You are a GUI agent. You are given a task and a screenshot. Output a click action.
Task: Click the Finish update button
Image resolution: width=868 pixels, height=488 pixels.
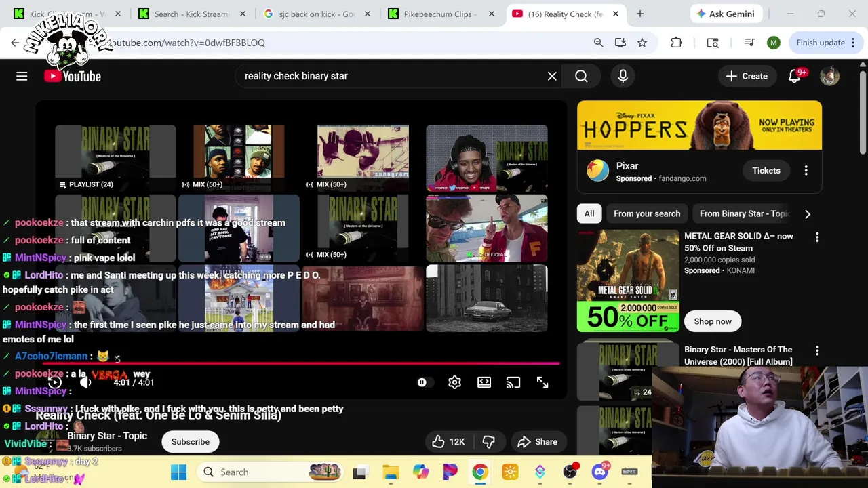pyautogui.click(x=826, y=43)
